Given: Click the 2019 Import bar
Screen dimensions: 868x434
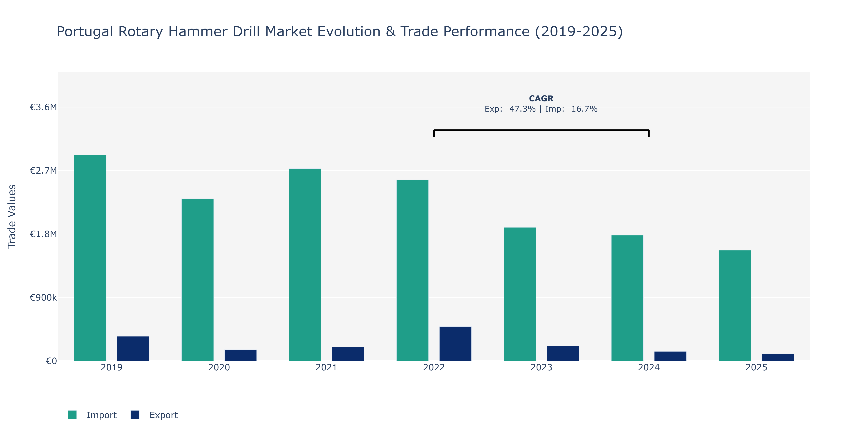Looking at the screenshot, I should (90, 258).
